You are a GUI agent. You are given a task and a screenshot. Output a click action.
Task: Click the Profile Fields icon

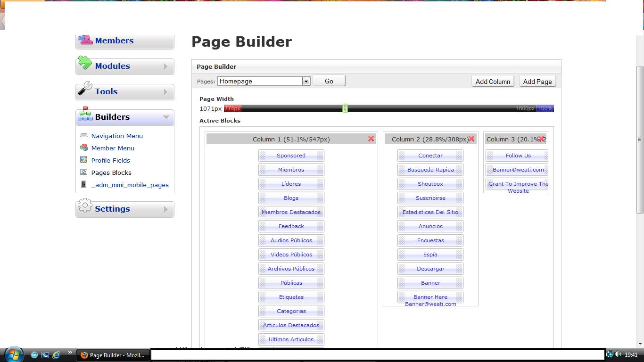(x=84, y=160)
